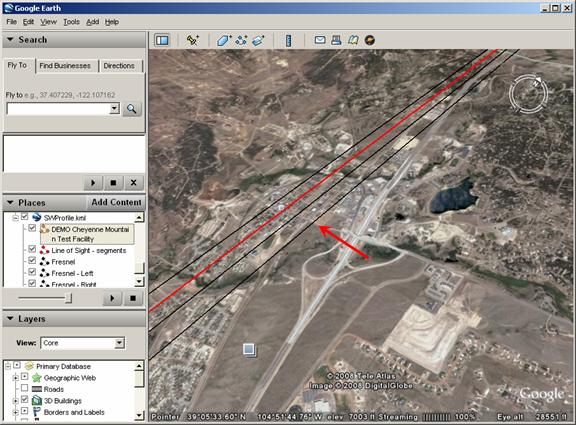Click the Borders and Labels flag icon

click(x=37, y=412)
